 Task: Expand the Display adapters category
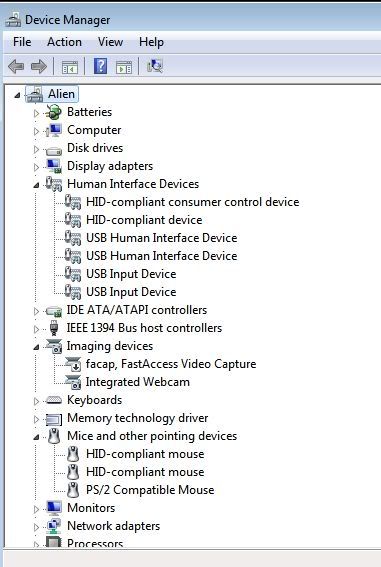pos(36,167)
